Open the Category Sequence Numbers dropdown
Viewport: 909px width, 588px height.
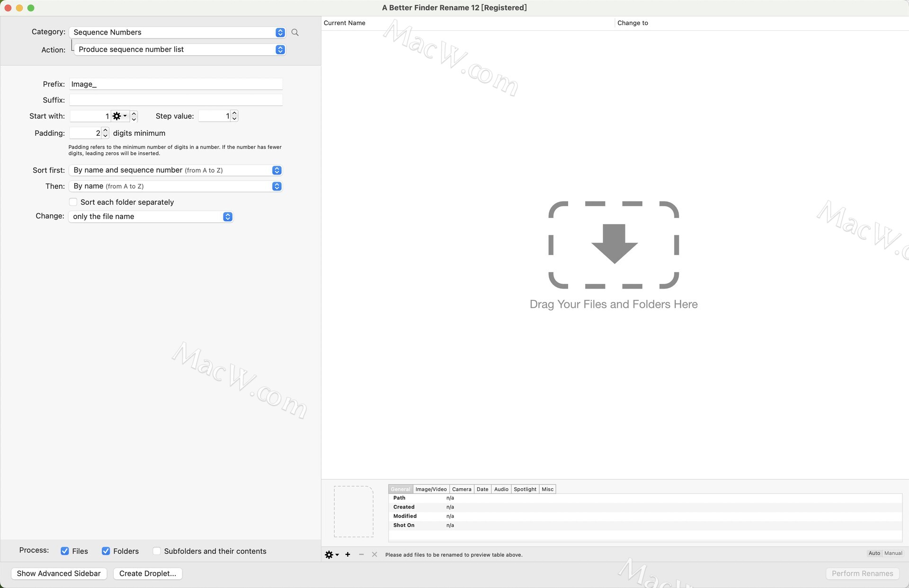coord(177,32)
